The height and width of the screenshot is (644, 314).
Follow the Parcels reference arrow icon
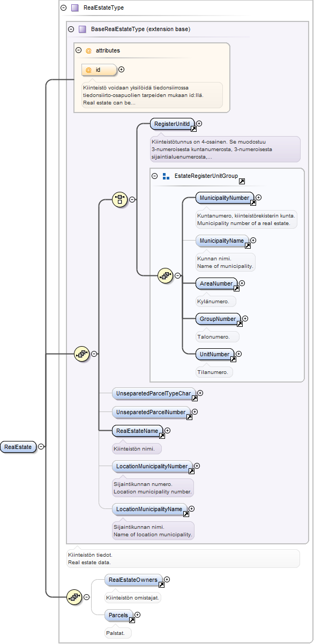(x=131, y=620)
